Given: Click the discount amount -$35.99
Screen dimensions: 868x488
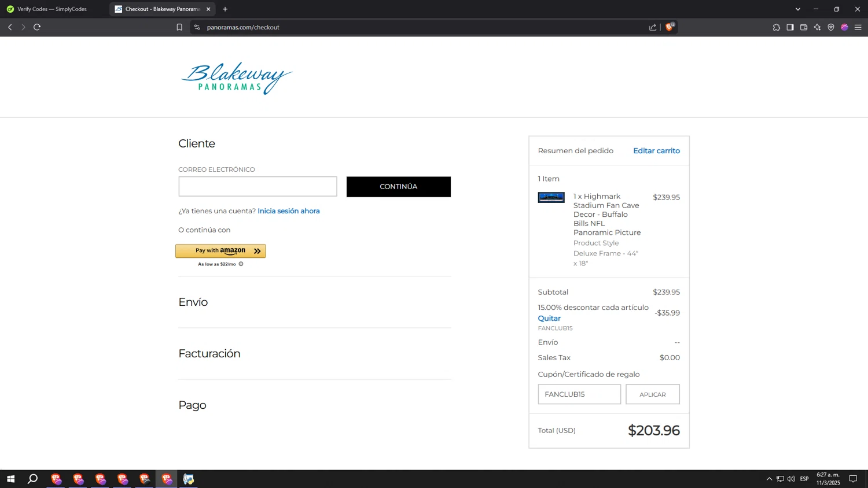Looking at the screenshot, I should (x=667, y=313).
